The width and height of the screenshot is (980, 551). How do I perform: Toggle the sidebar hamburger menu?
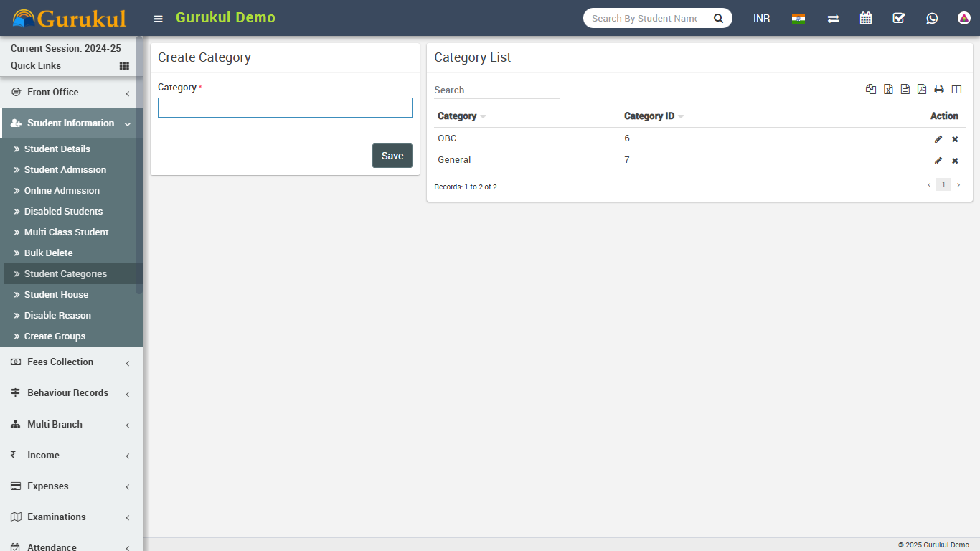click(x=159, y=19)
